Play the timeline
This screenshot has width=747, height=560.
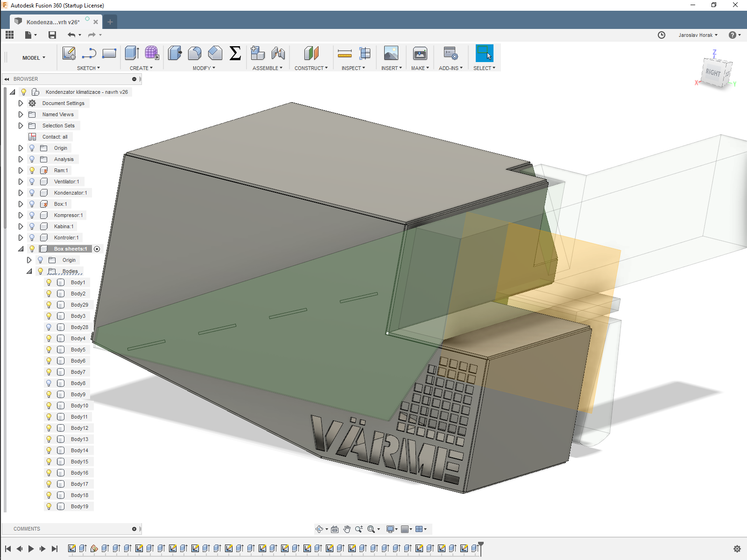[31, 549]
